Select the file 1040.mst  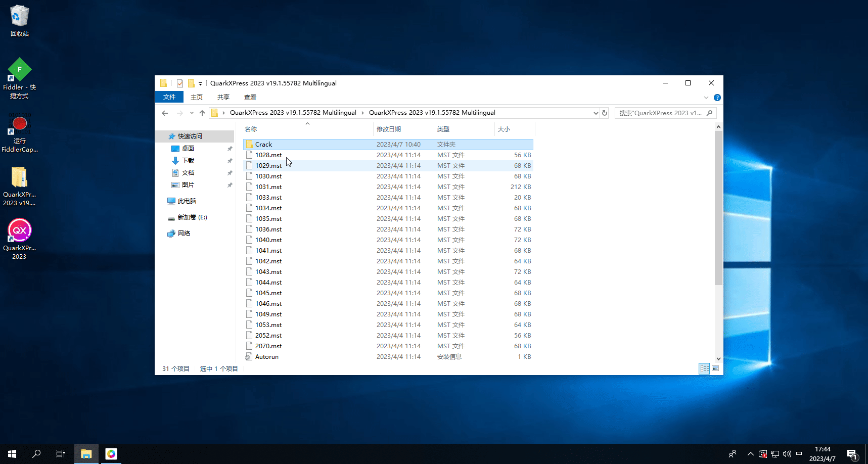point(388,240)
